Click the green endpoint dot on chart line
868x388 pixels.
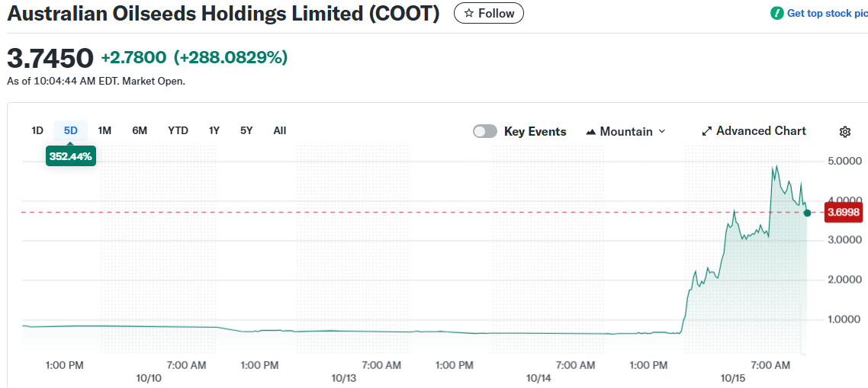[807, 213]
